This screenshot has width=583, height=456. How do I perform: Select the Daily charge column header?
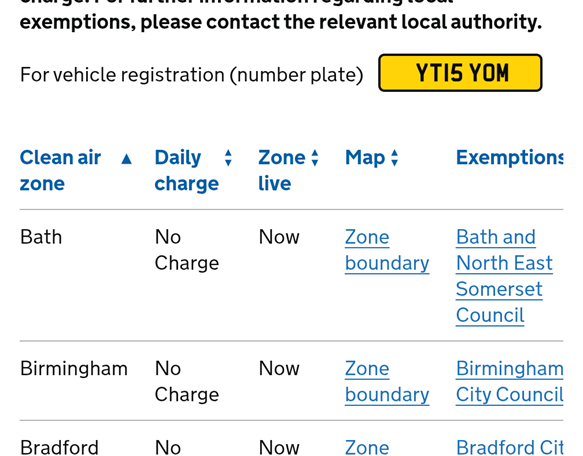click(x=187, y=170)
